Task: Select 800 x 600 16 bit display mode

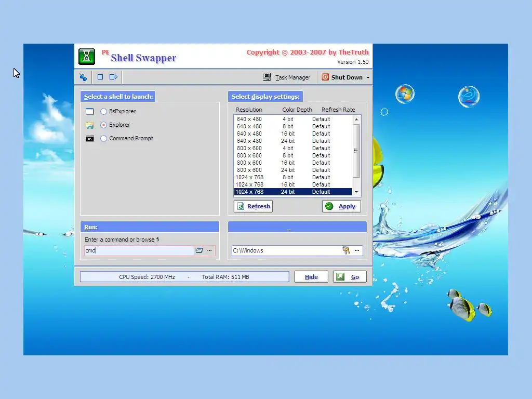Action: [x=293, y=163]
